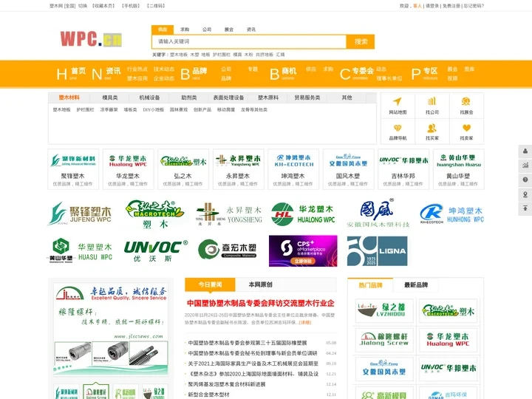The height and width of the screenshot is (399, 532).
Task: Select the 资讯 search tab
Action: click(251, 30)
